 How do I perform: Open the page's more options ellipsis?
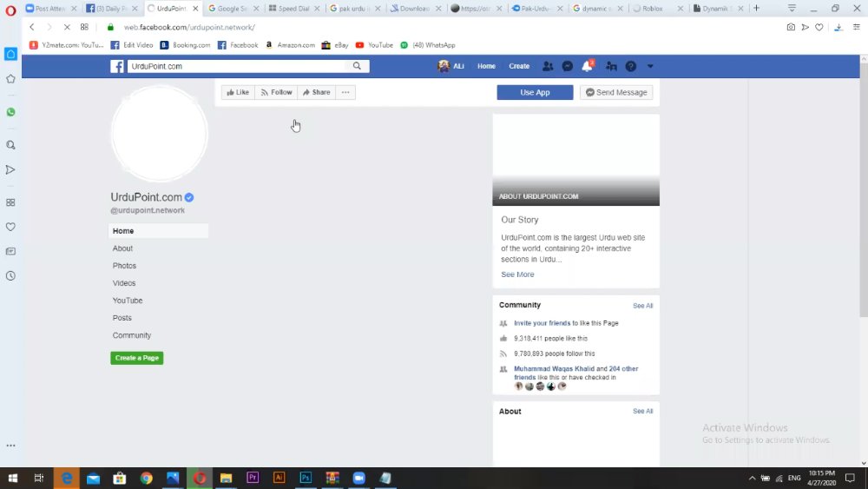tap(345, 92)
